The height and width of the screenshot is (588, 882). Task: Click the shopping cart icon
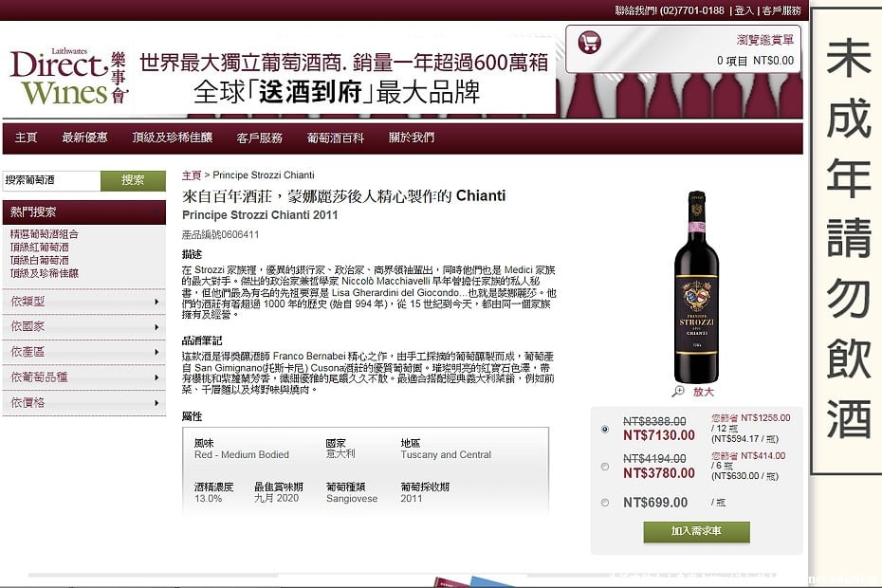[590, 42]
